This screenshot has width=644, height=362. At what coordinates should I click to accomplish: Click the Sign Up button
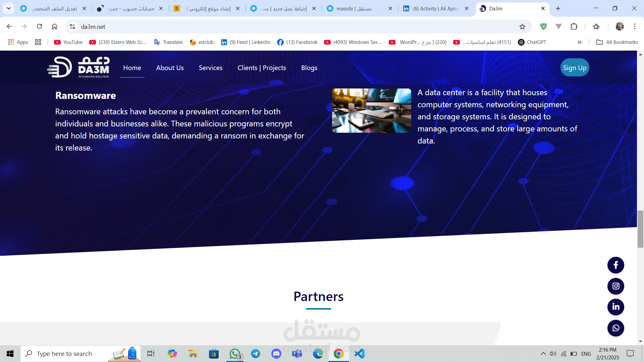pos(575,68)
